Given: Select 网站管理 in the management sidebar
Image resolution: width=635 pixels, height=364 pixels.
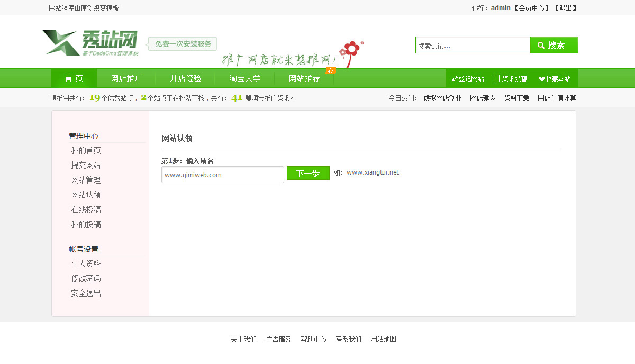Looking at the screenshot, I should [x=86, y=180].
